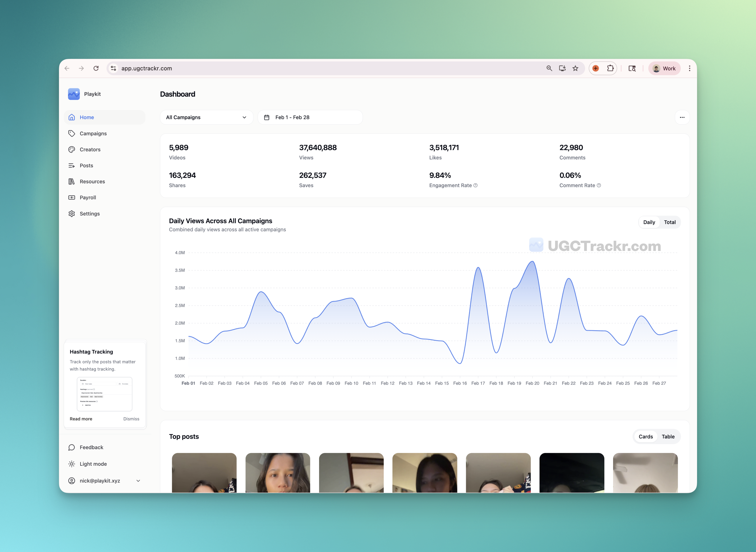The image size is (756, 552).
Task: Toggle Light mode in the sidebar
Action: (72, 464)
